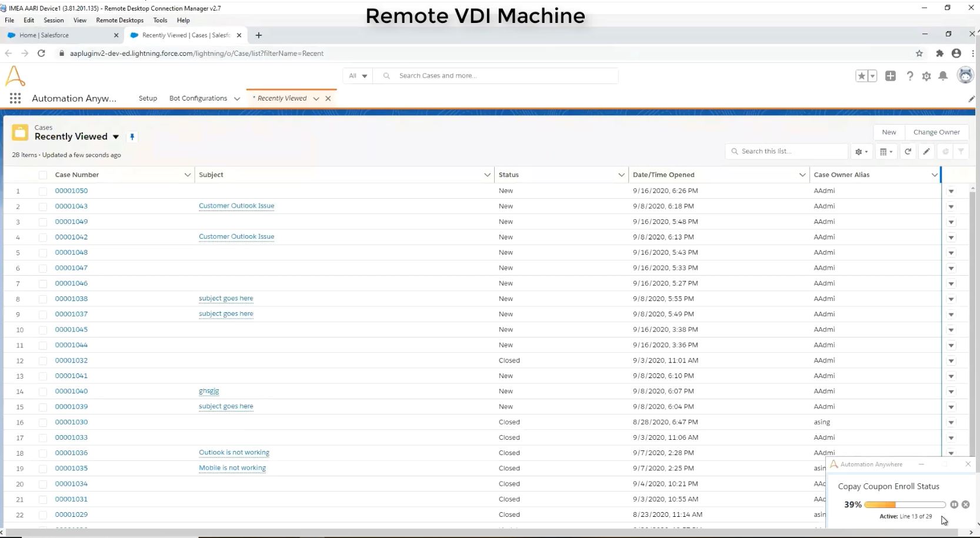Pin the Recently Viewed list view

132,137
